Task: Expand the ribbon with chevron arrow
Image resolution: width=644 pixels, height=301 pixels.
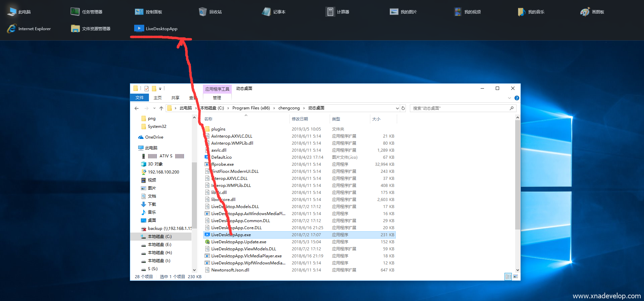Action: (x=509, y=98)
